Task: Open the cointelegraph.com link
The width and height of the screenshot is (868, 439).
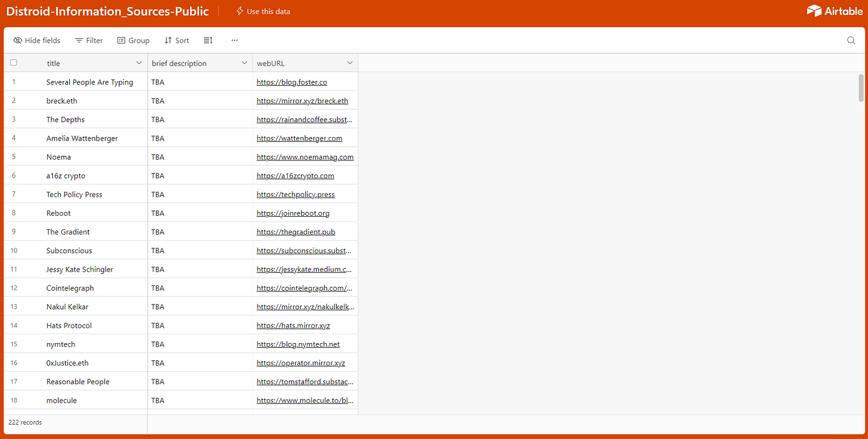Action: [305, 288]
